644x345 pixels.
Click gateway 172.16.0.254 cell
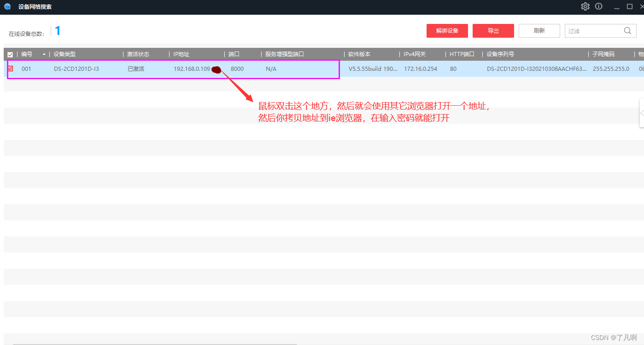421,69
